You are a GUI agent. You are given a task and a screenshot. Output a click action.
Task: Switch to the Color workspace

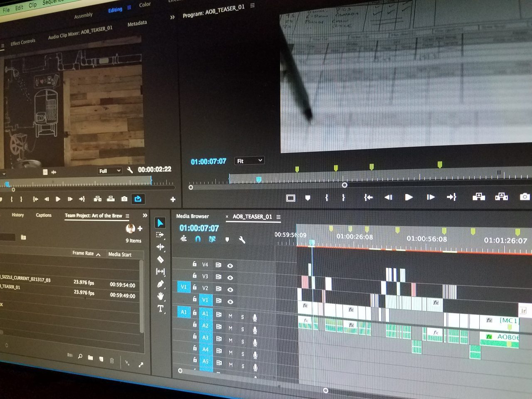pyautogui.click(x=145, y=5)
